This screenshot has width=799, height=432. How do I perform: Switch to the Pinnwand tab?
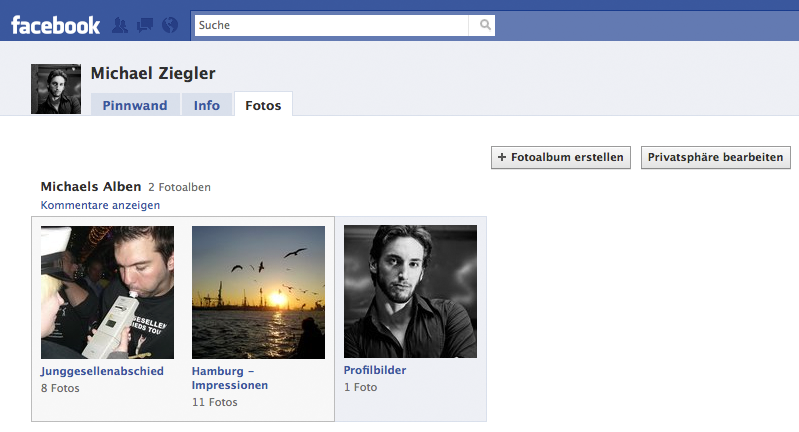tap(135, 105)
